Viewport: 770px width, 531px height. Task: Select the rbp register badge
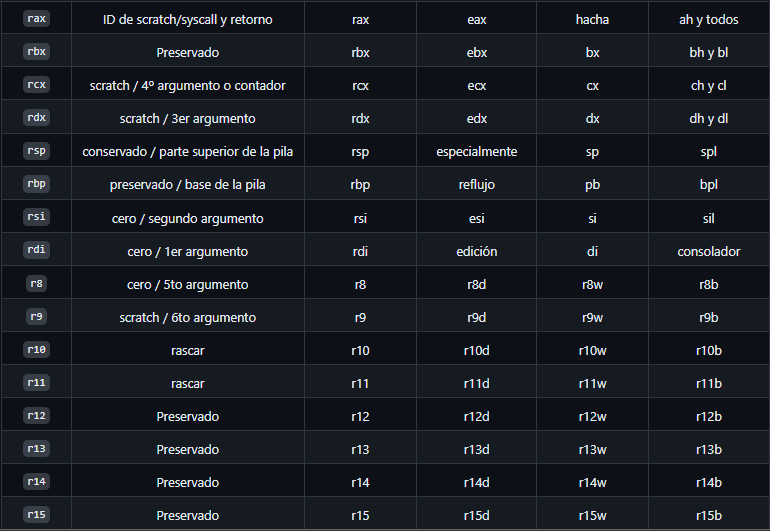coord(36,183)
